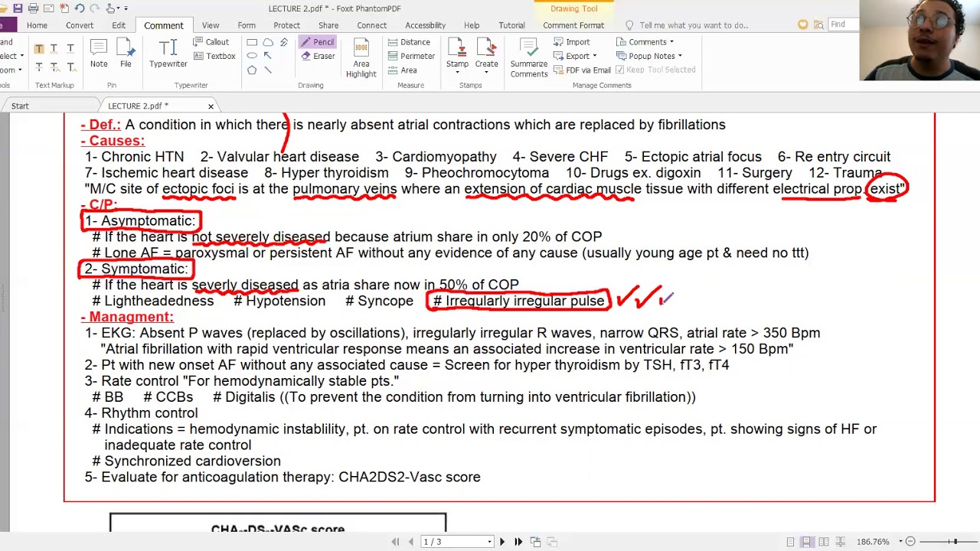Image resolution: width=980 pixels, height=551 pixels.
Task: Switch to the Comment Format tab
Action: pos(573,25)
